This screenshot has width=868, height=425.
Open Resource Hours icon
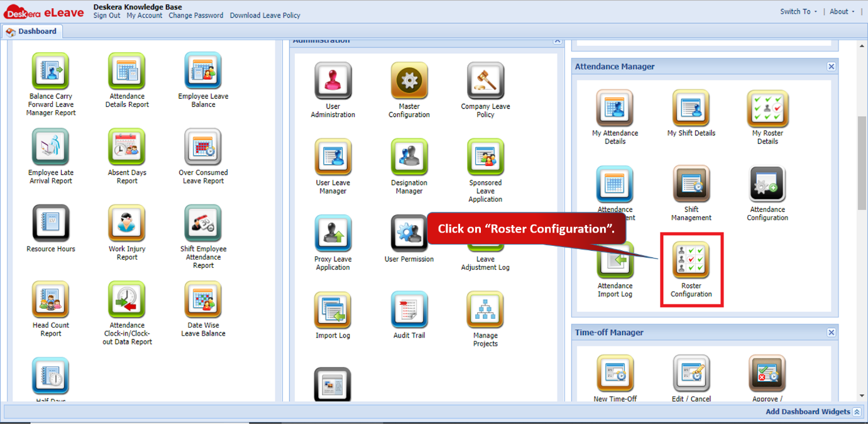pos(51,223)
